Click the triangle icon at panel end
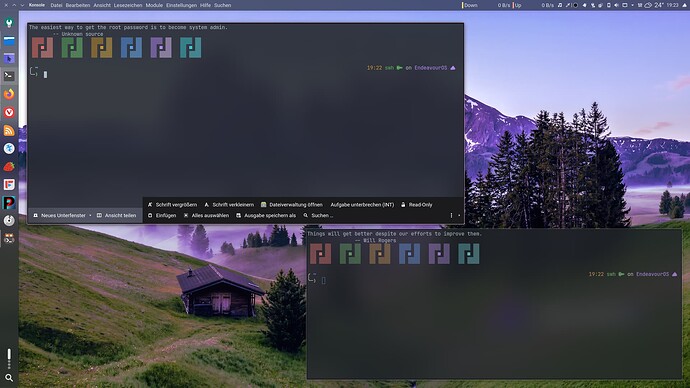Viewport: 690px width, 388px height. [684, 5]
